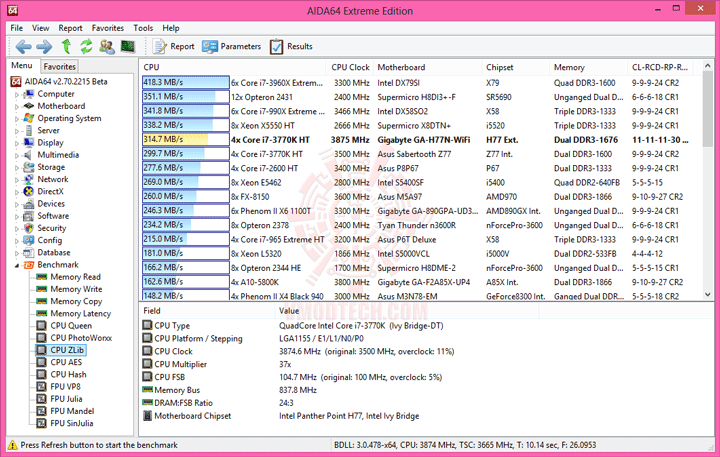
Task: Select the Storage drive icon
Action: coord(29,167)
